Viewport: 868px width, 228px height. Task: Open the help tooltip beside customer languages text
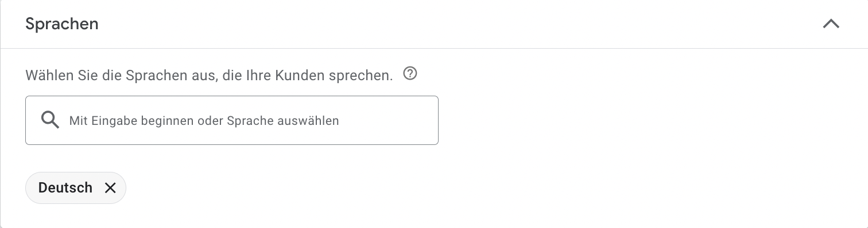click(x=410, y=74)
